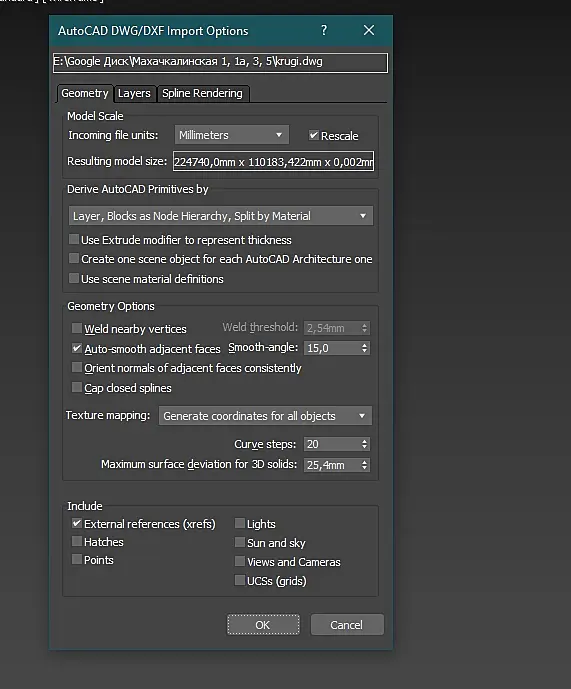Enable Orient normals of adjacent faces consistently
The width and height of the screenshot is (571, 689).
click(x=76, y=367)
